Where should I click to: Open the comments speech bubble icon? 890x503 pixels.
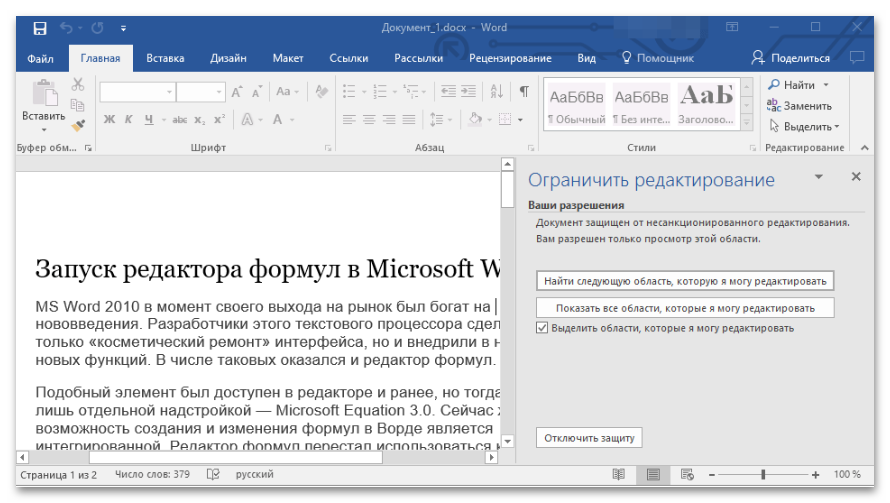coord(857,57)
